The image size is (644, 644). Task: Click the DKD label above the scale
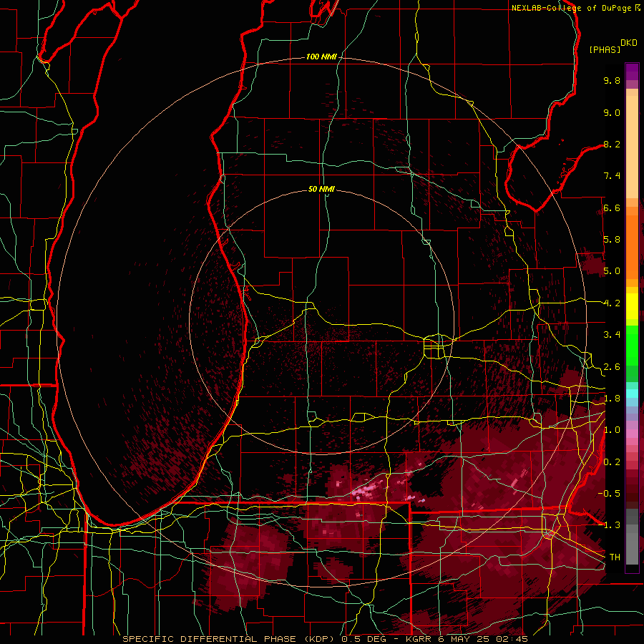coord(629,43)
